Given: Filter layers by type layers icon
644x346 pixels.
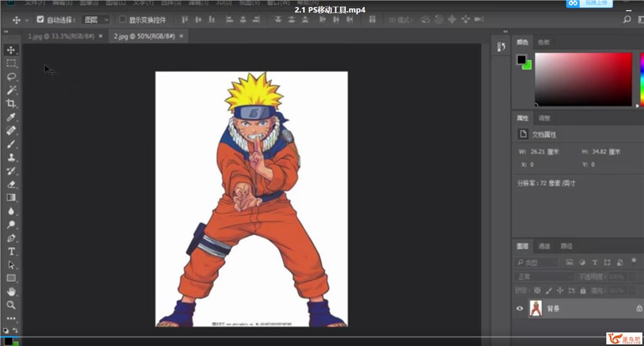Looking at the screenshot, I should point(594,262).
